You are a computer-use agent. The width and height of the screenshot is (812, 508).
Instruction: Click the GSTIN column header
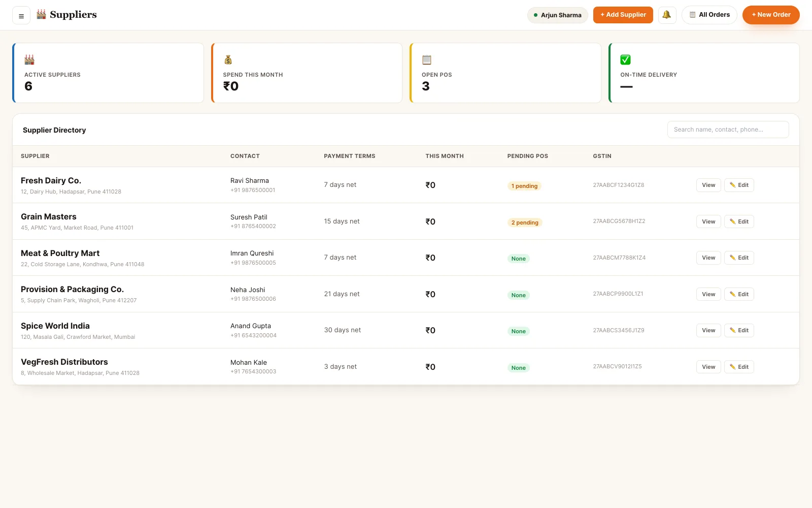602,156
